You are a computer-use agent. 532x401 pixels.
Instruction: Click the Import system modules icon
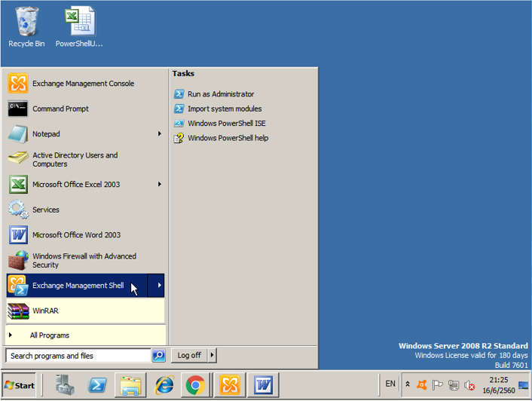pos(179,109)
